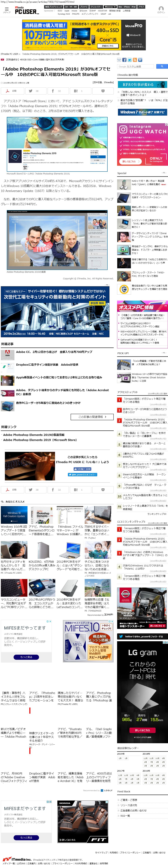Open Dropboxに電子サイン機能 related article
The image size is (168, 868).
click(x=47, y=365)
